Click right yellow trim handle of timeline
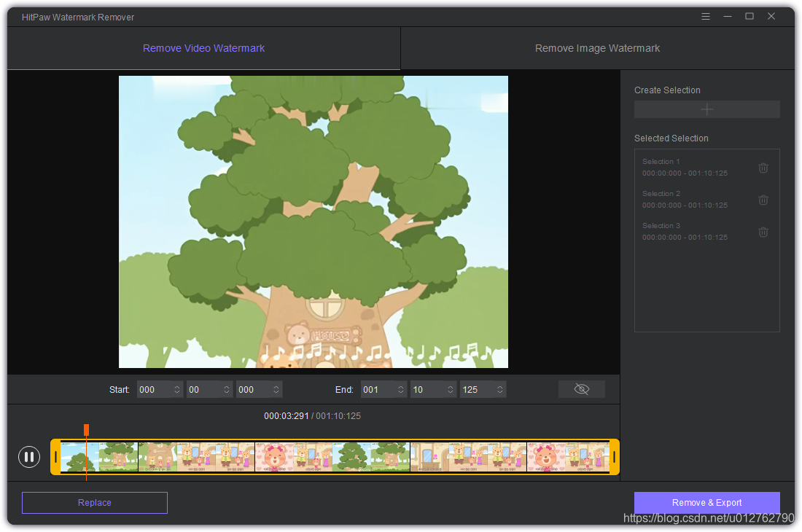 615,457
